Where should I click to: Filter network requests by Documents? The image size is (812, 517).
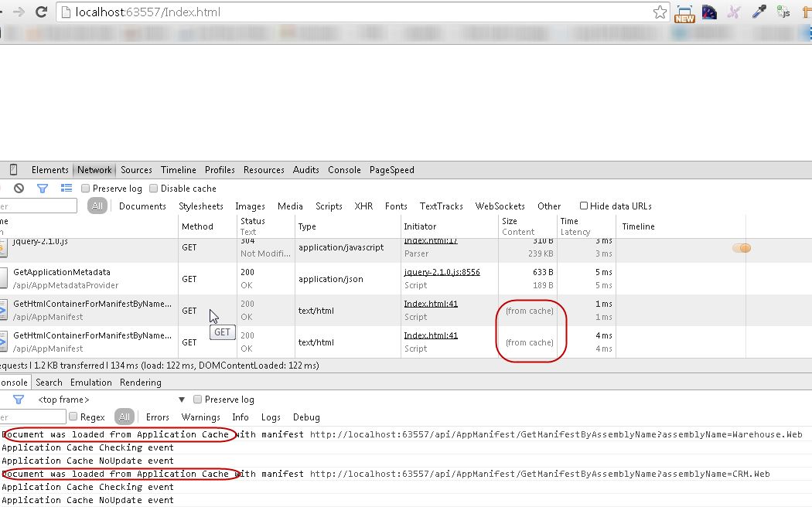[142, 206]
